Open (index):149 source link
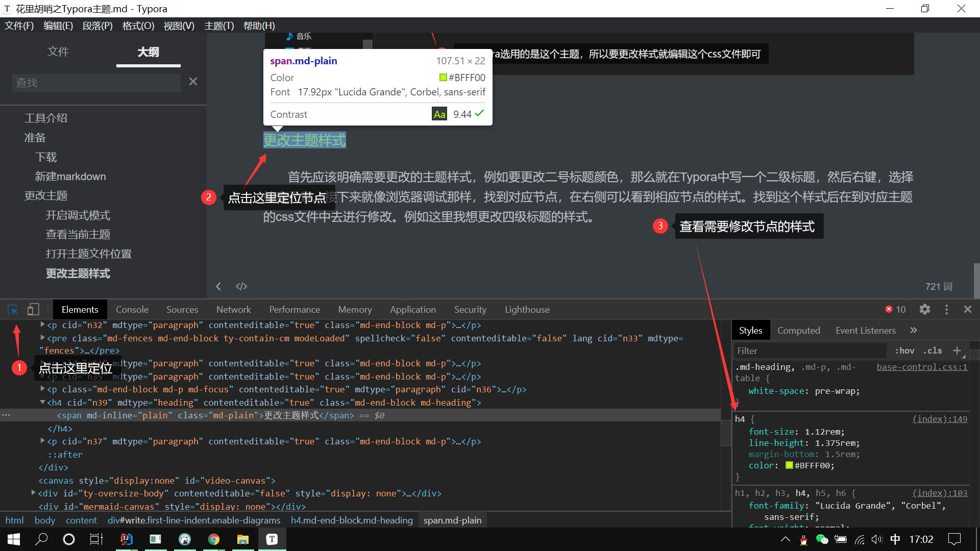980x551 pixels. [940, 418]
